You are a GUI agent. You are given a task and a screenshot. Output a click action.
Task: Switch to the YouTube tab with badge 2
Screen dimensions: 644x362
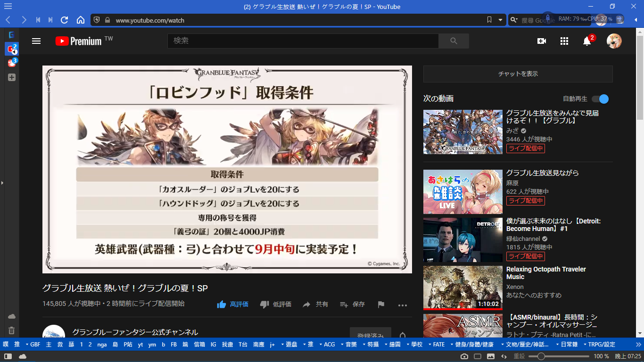12,49
